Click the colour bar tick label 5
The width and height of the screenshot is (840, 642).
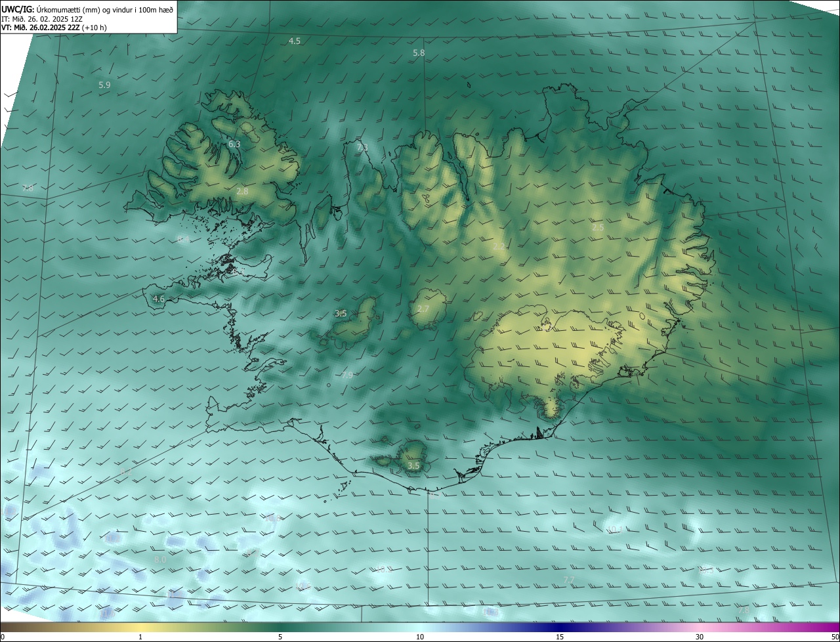[280, 637]
